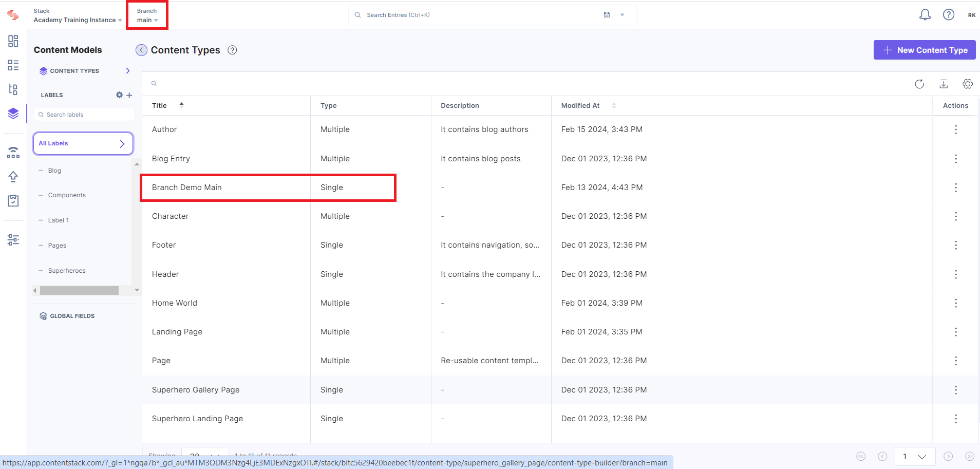Viewport: 980px width, 469px height.
Task: Open notifications bell icon
Action: 925,15
